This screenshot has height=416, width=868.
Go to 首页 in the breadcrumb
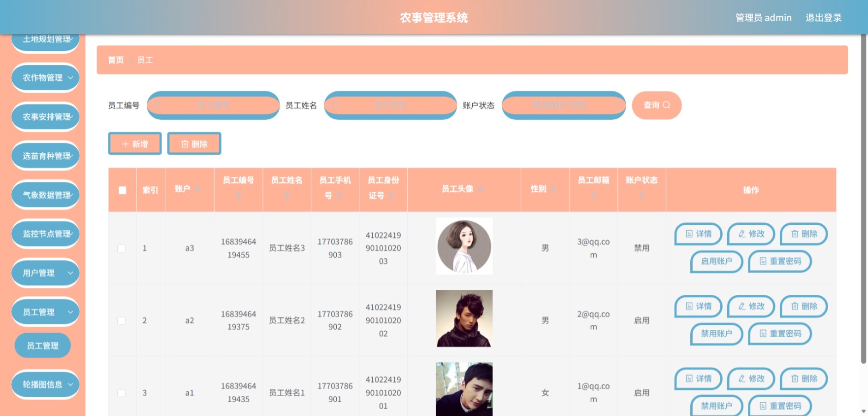116,60
